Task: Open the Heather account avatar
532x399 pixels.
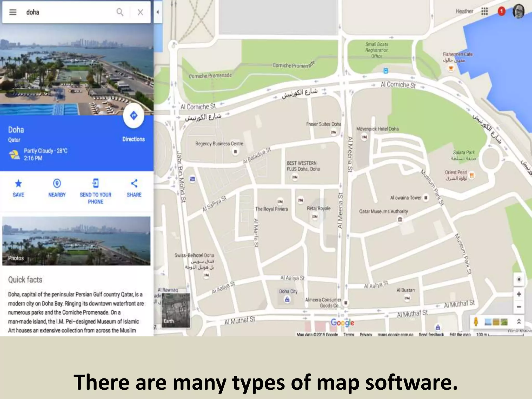Action: click(x=518, y=11)
